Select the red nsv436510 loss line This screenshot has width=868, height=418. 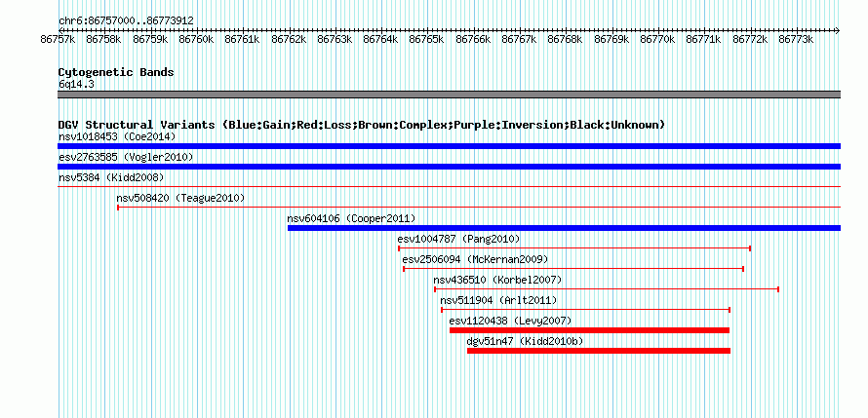607,289
